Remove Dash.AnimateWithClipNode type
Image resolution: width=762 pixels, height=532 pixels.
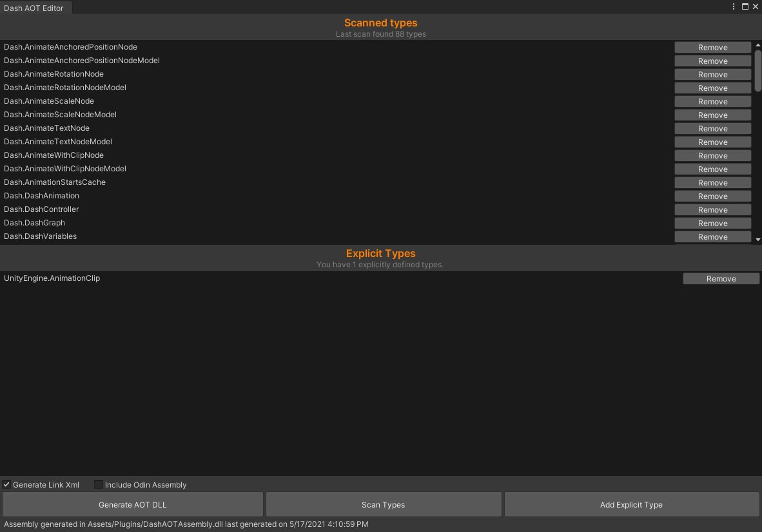click(712, 156)
